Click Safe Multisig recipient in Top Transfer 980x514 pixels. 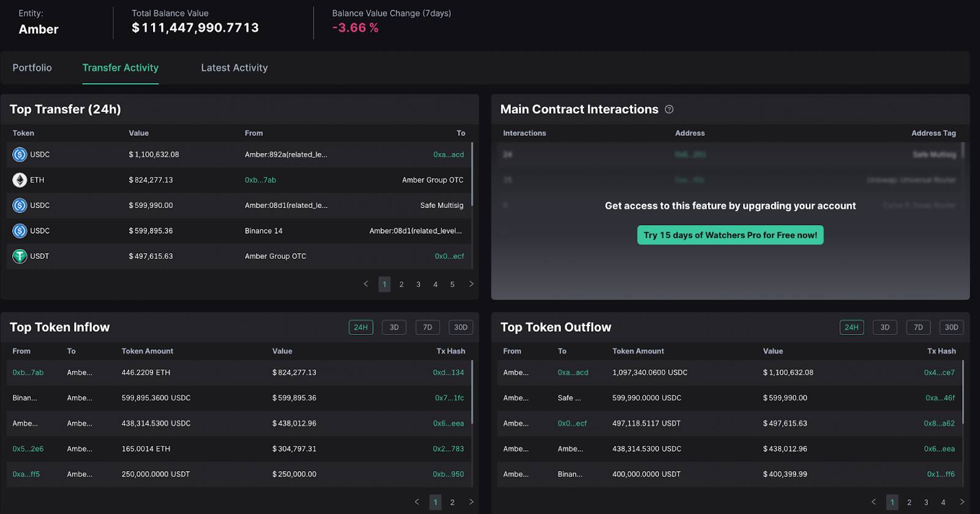click(x=442, y=206)
